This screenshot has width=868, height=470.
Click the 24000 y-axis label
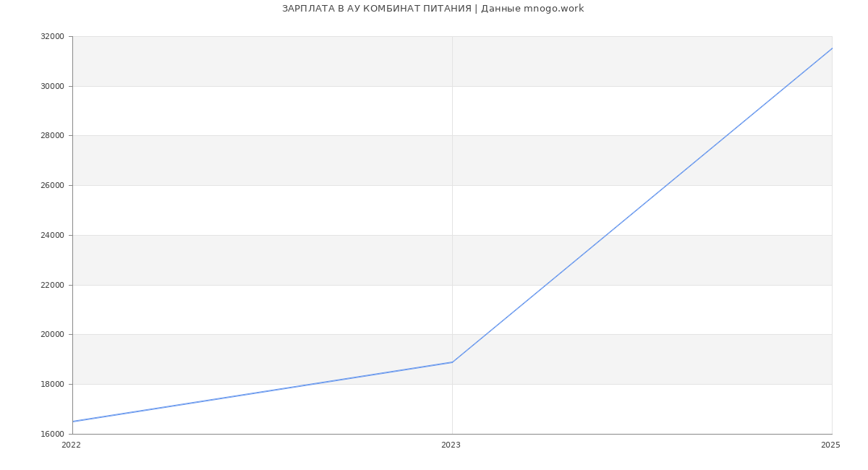52,235
